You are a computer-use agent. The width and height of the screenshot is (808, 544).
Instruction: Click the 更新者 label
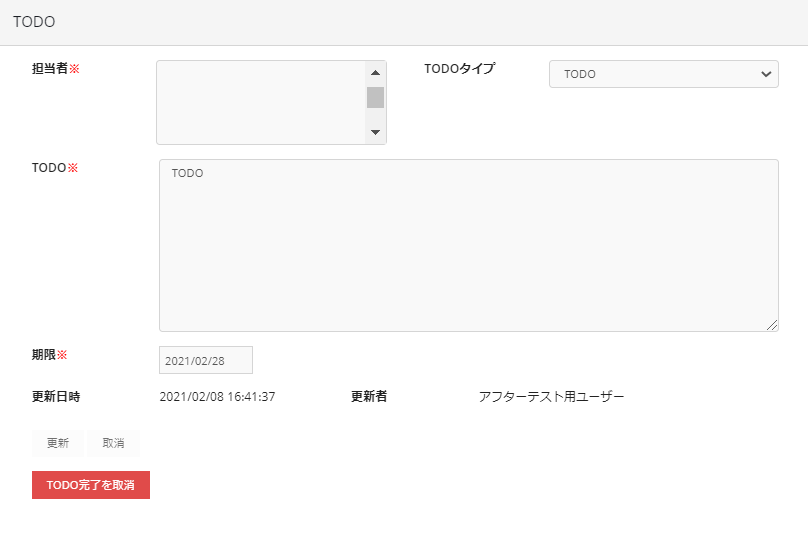click(369, 397)
